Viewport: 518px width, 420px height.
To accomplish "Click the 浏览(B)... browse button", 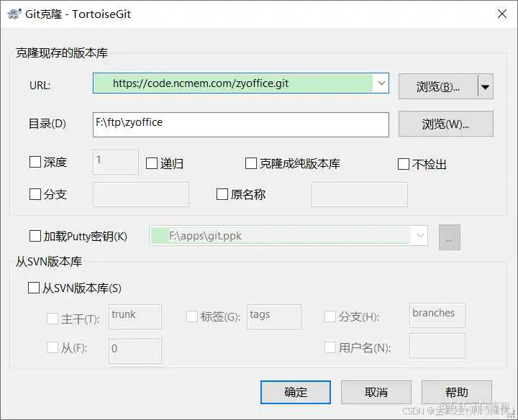I will 438,86.
